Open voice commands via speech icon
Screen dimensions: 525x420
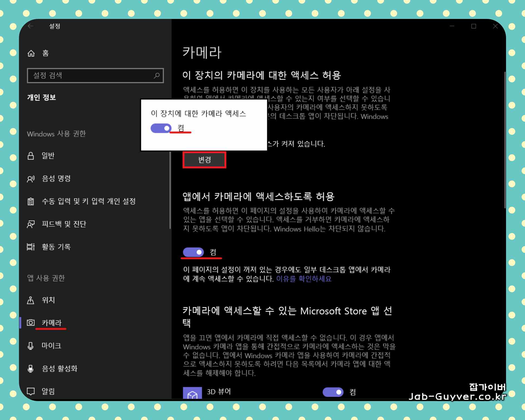[x=31, y=179]
